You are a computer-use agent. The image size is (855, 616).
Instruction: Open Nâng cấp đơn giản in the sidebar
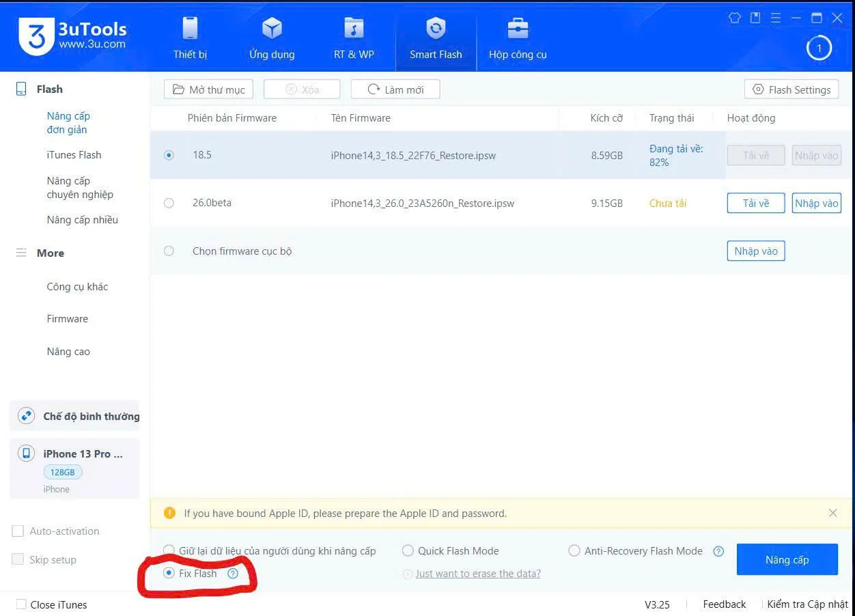68,123
